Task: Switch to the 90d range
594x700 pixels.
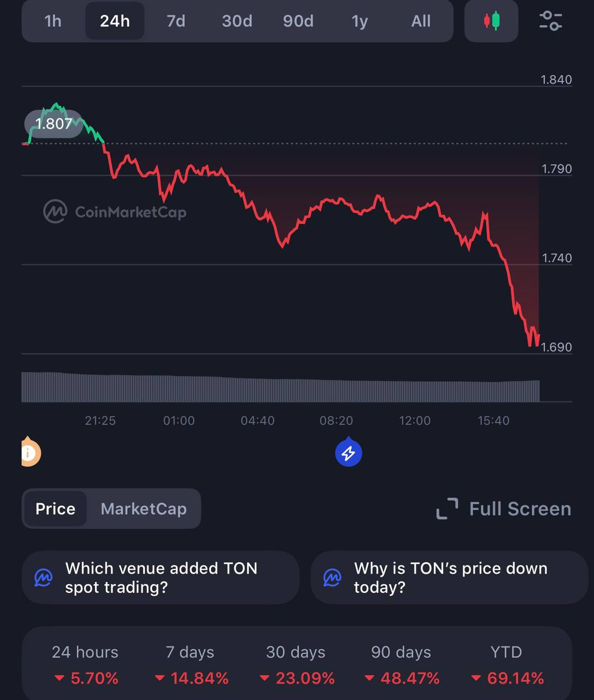Action: coord(298,21)
